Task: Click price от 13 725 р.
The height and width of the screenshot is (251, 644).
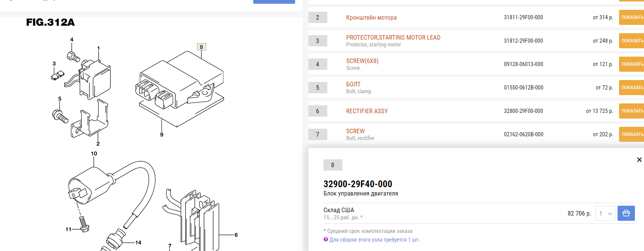Action: (x=599, y=111)
